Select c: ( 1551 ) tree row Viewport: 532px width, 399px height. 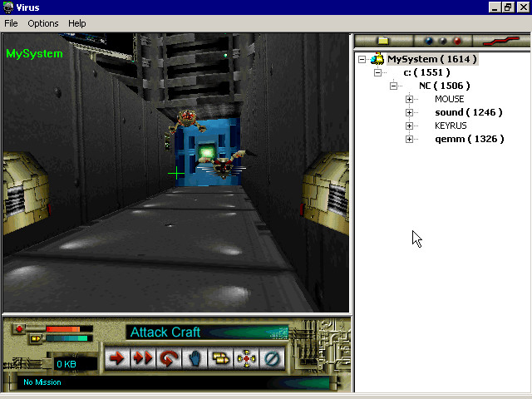pyautogui.click(x=426, y=72)
